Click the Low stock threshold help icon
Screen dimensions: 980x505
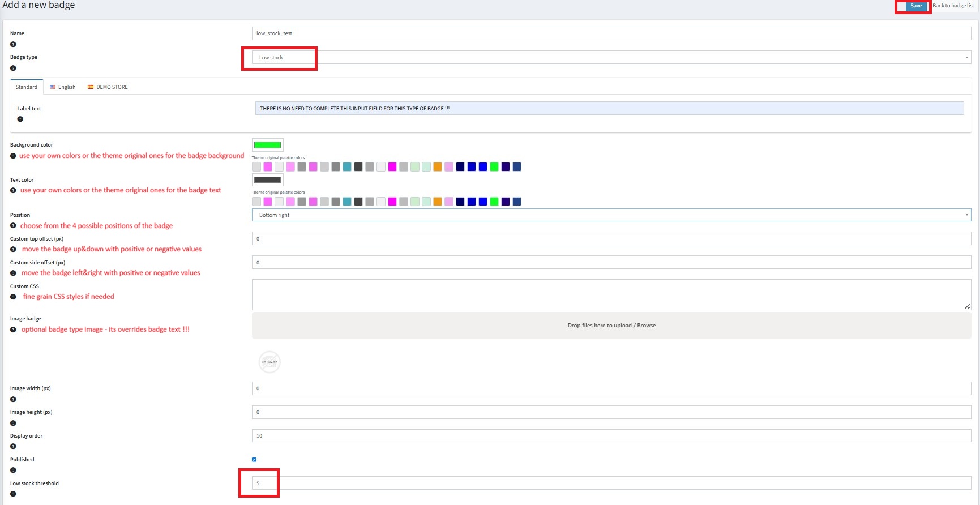coord(13,494)
